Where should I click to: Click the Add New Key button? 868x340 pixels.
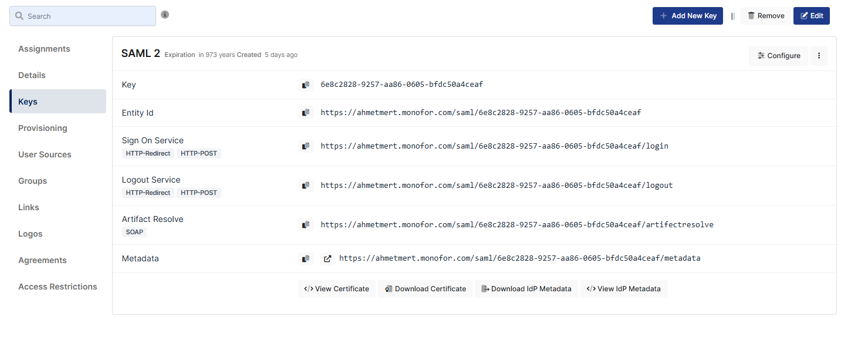click(688, 16)
